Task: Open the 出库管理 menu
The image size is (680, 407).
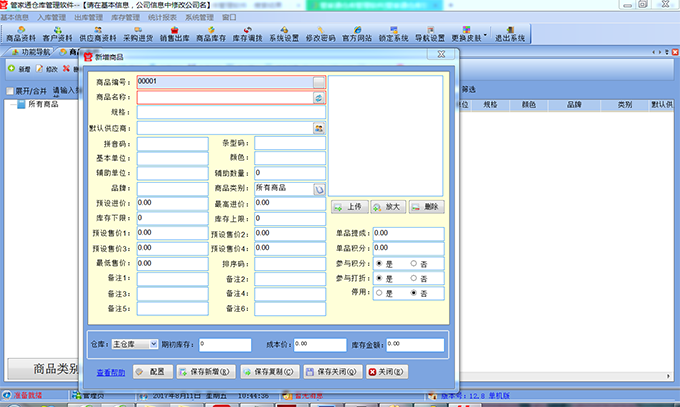Action: [x=88, y=17]
